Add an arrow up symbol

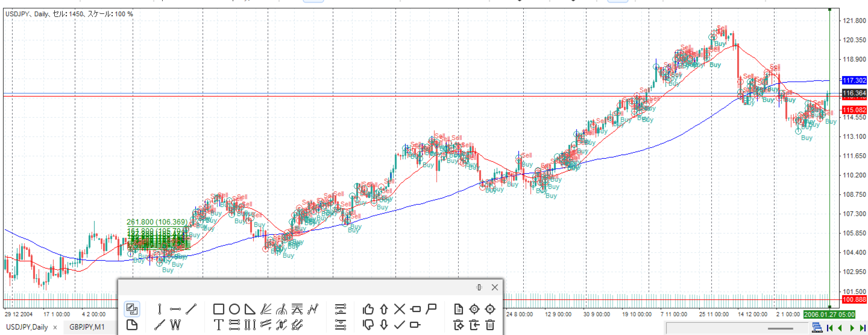pyautogui.click(x=384, y=309)
